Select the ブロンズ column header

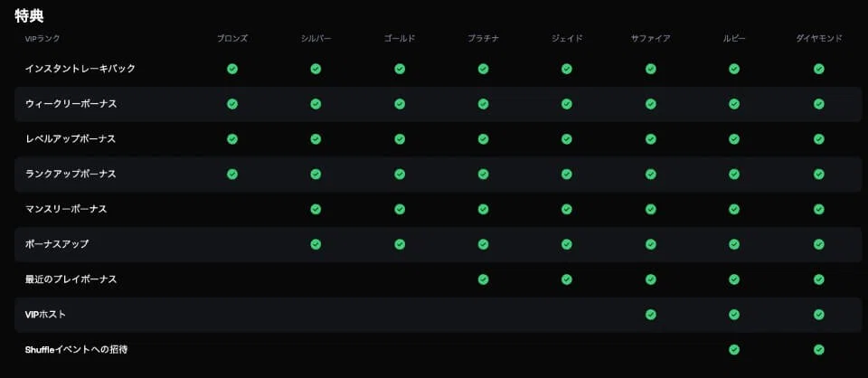coord(232,39)
